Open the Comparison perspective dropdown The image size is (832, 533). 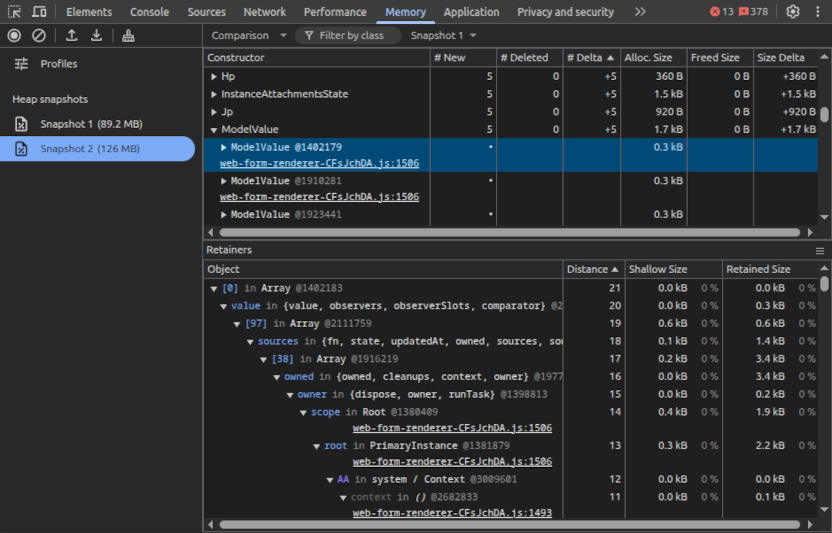point(249,35)
